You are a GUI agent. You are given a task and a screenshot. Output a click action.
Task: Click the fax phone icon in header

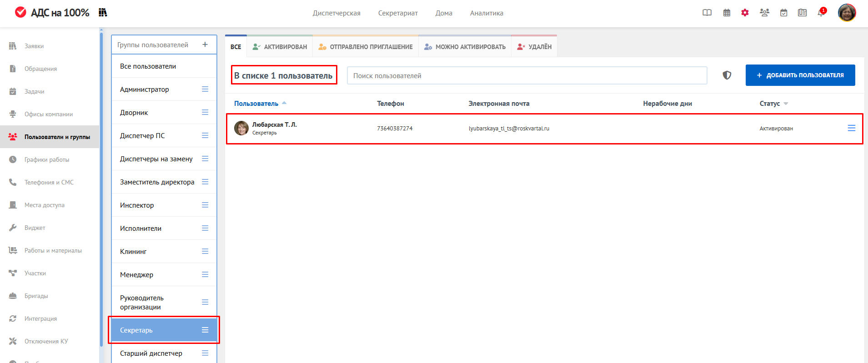[802, 13]
